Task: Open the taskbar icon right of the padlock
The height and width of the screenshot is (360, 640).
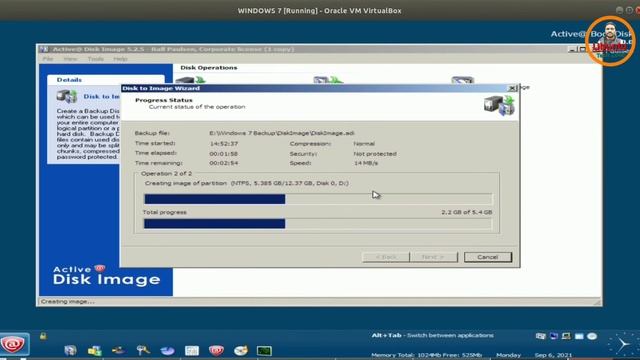Action: click(70, 351)
